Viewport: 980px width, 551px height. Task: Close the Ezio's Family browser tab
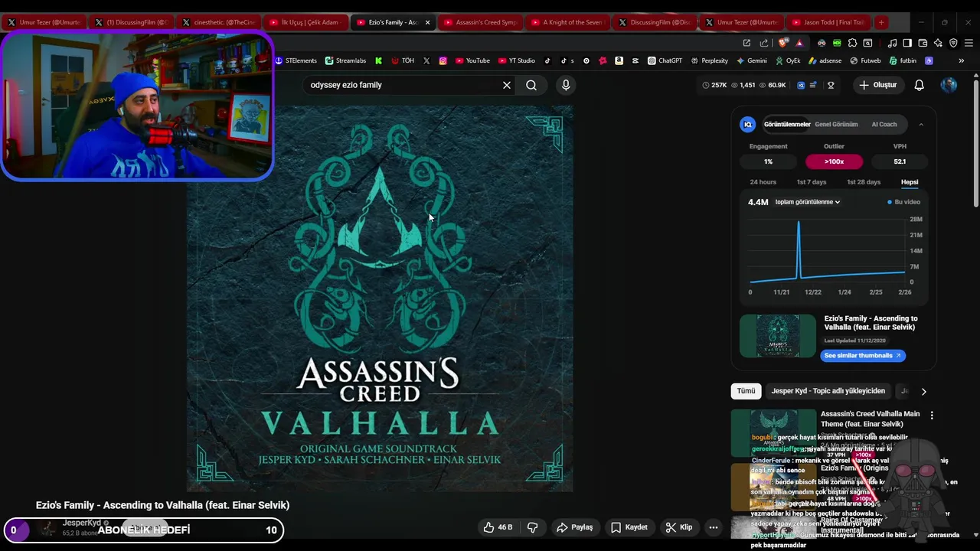tap(427, 22)
